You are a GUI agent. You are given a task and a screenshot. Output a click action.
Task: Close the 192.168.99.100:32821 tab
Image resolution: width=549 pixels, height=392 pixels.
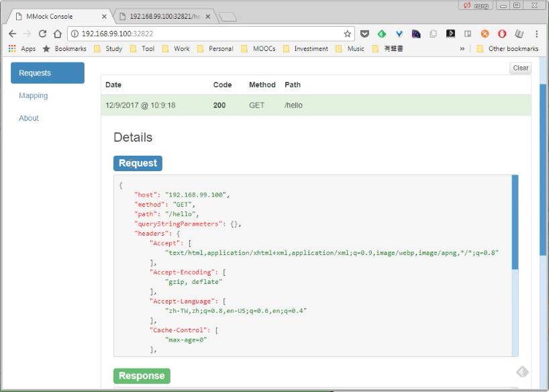coord(207,17)
